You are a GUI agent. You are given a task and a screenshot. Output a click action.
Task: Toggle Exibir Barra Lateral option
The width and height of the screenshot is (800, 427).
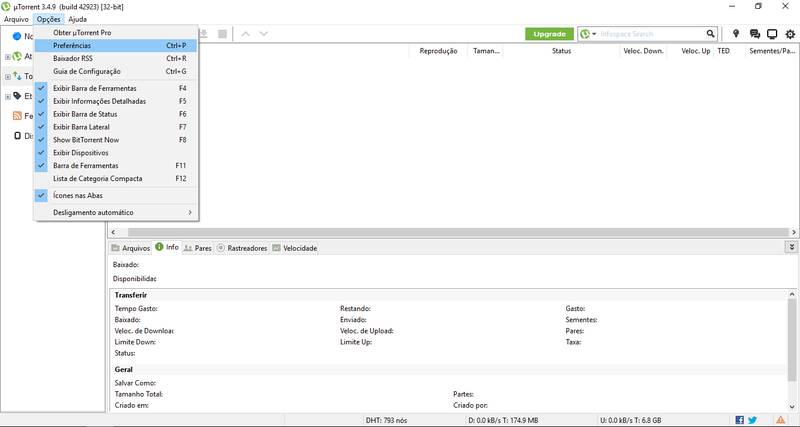116,127
